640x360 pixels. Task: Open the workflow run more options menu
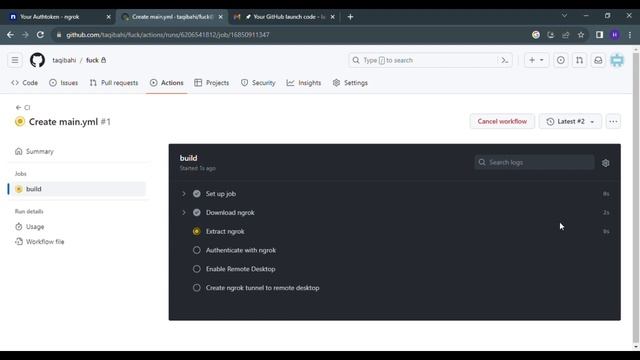613,121
